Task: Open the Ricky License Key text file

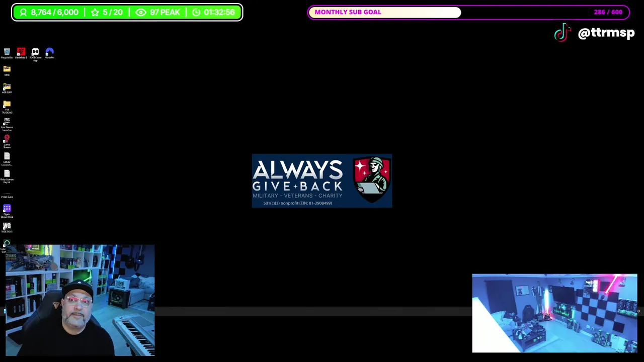Action: (7, 176)
